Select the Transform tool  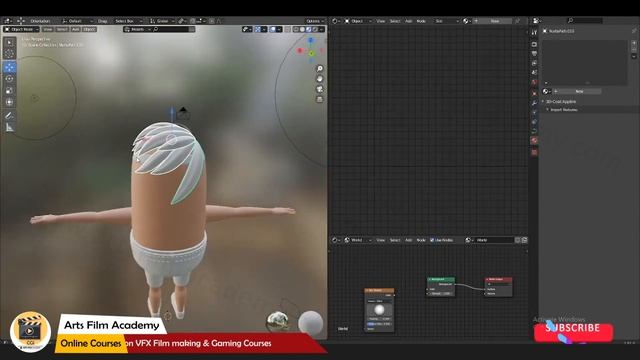click(x=9, y=102)
